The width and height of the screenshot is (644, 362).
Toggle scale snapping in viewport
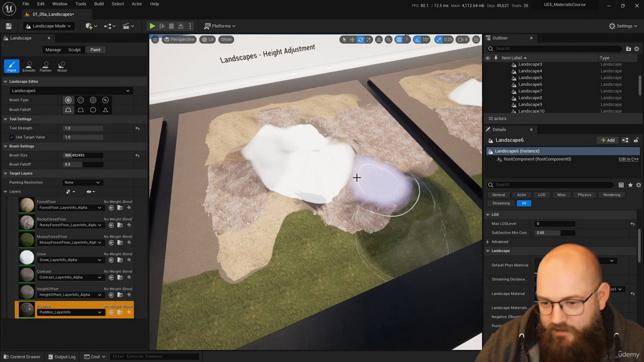tap(438, 40)
